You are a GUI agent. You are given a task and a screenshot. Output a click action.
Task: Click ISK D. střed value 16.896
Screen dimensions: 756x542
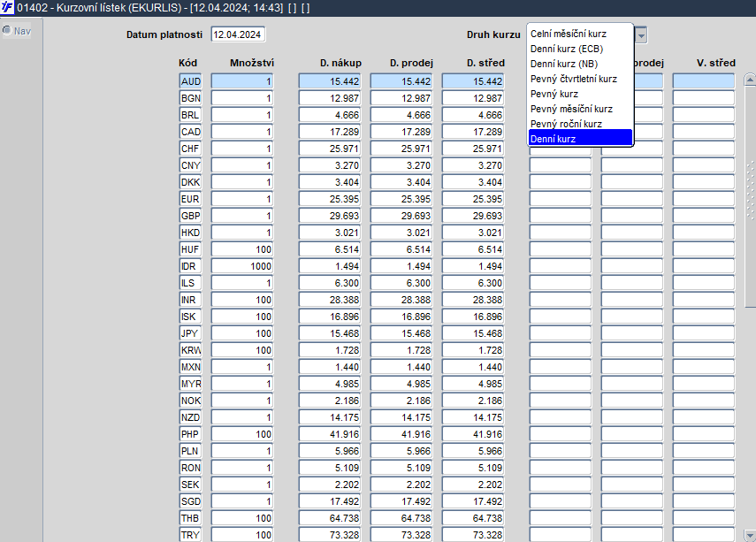pos(472,317)
